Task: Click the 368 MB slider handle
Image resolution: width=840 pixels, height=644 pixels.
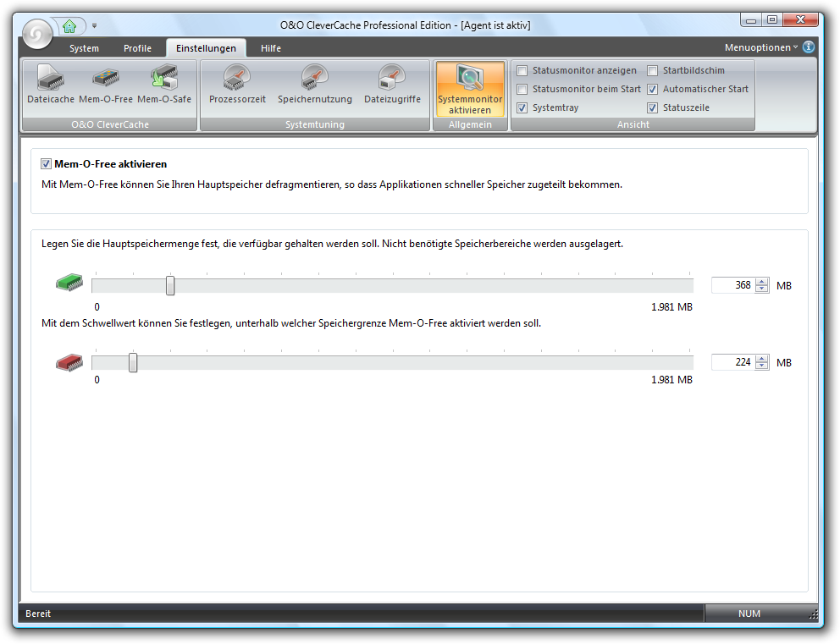Action: (170, 286)
